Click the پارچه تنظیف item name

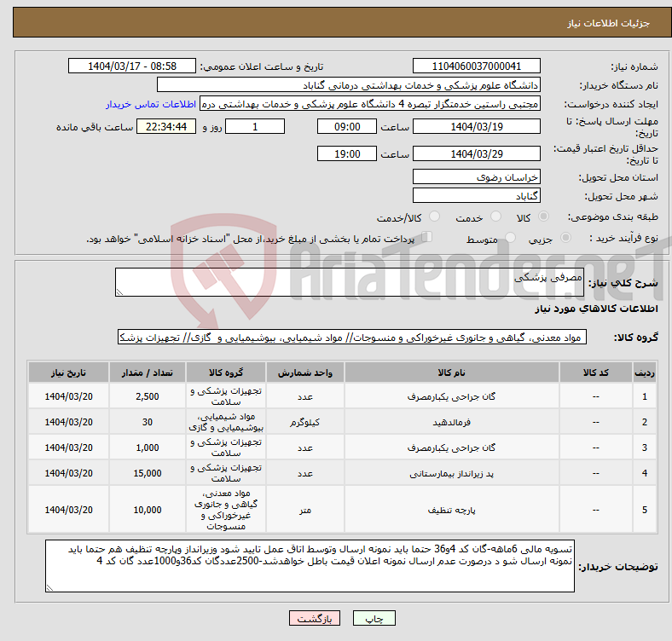click(x=451, y=510)
